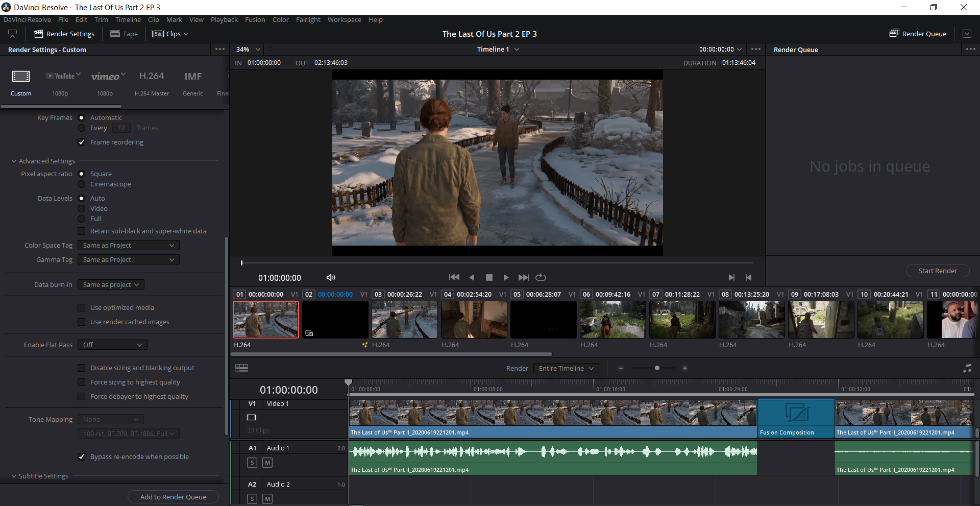
Task: Open the Playback menu
Action: [224, 20]
